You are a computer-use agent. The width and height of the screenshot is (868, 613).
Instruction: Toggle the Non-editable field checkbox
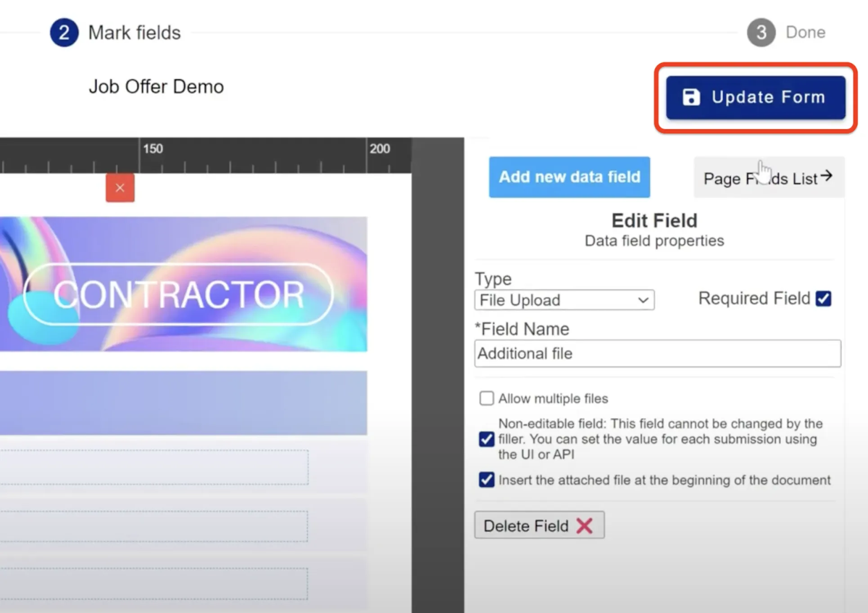486,439
